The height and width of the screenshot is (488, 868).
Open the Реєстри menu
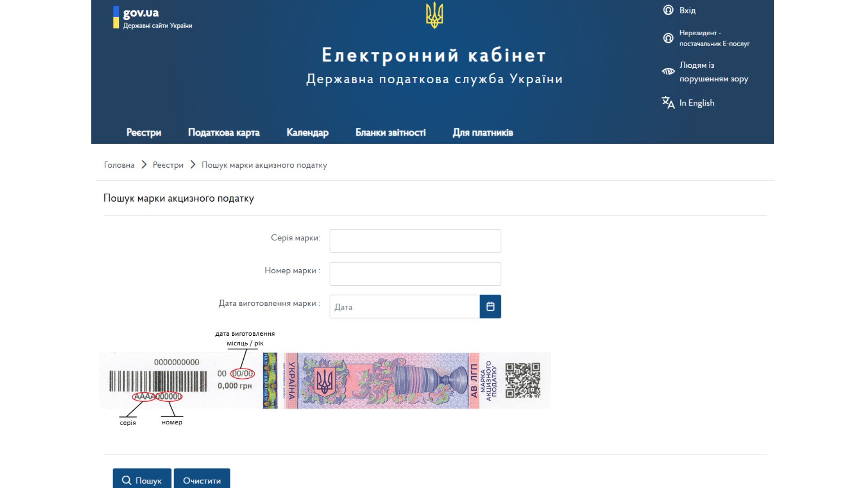point(144,132)
